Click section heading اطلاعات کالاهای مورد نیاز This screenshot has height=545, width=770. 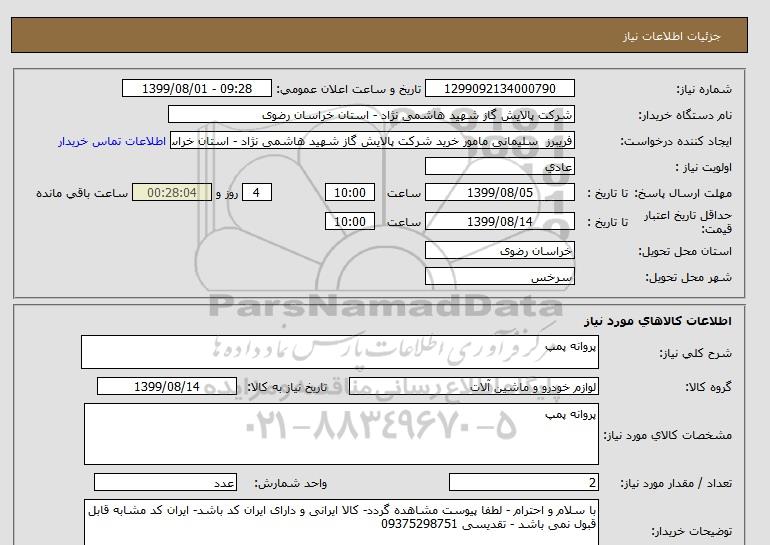(x=658, y=321)
